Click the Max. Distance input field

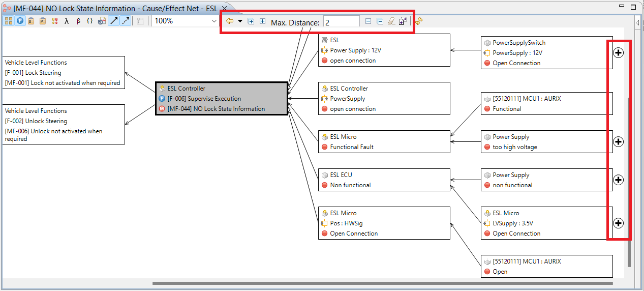341,22
